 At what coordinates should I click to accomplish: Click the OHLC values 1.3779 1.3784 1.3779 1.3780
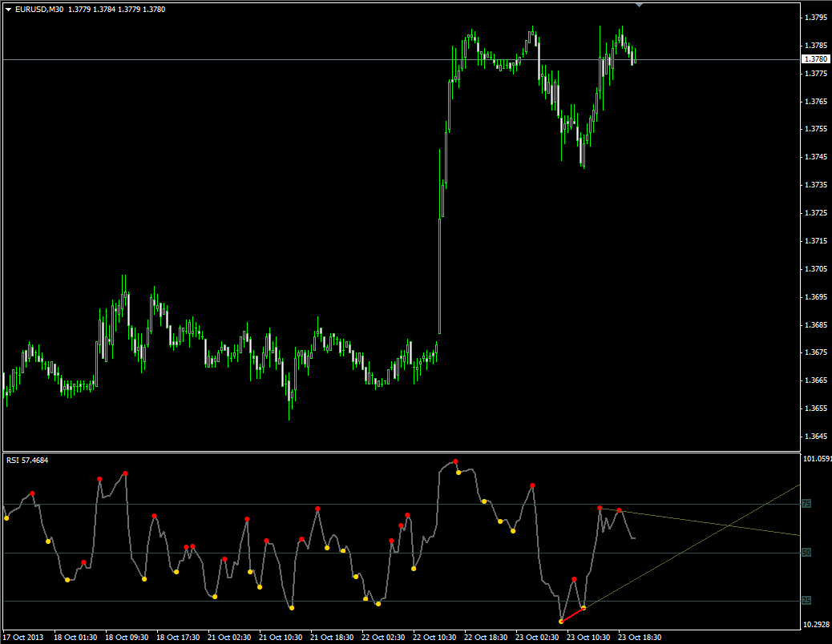click(117, 10)
